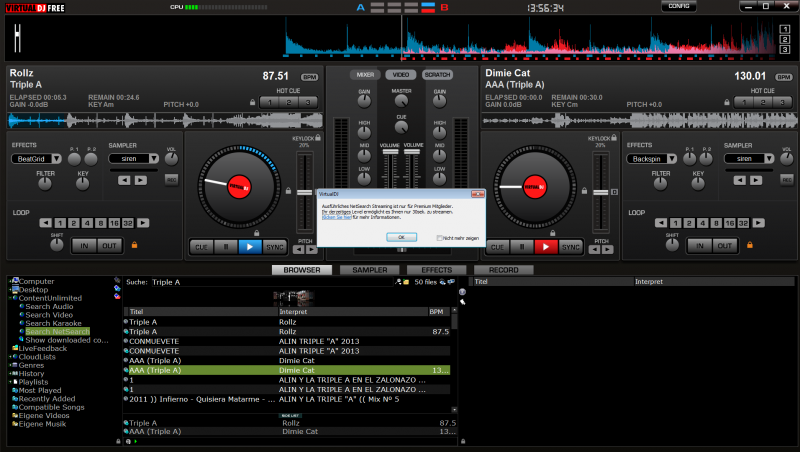
Task: Click the right deck sampler previous arrow
Action: 739,180
